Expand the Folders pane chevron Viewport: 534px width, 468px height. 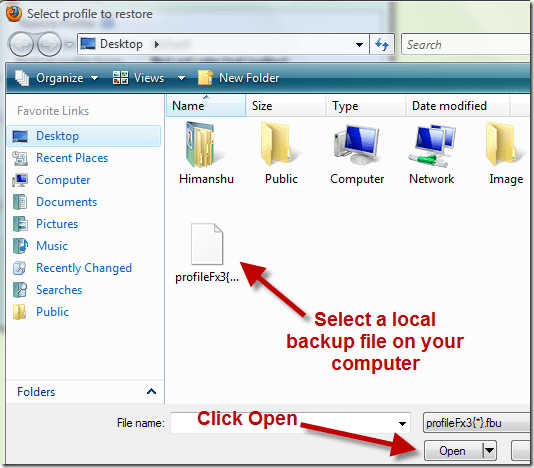[151, 391]
